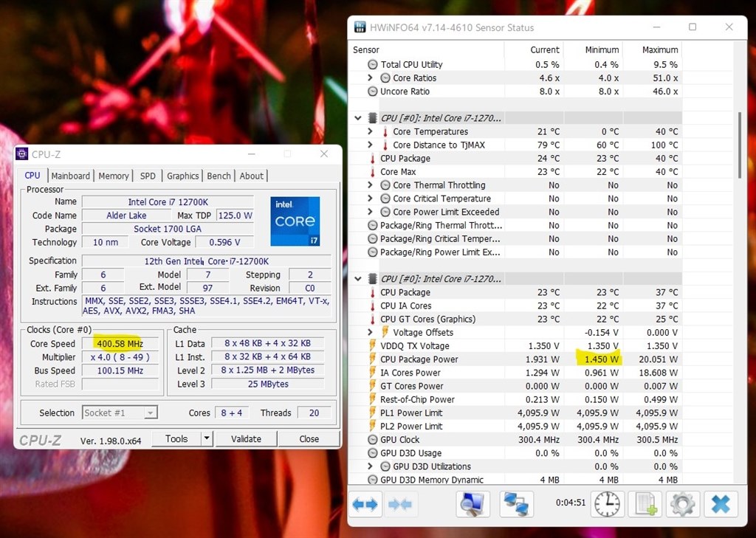
Task: Click the GPU D3D Memory Dynamic icon
Action: tap(372, 480)
